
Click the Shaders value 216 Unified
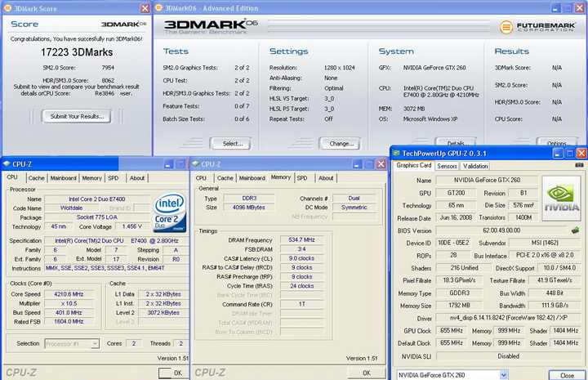(x=464, y=268)
